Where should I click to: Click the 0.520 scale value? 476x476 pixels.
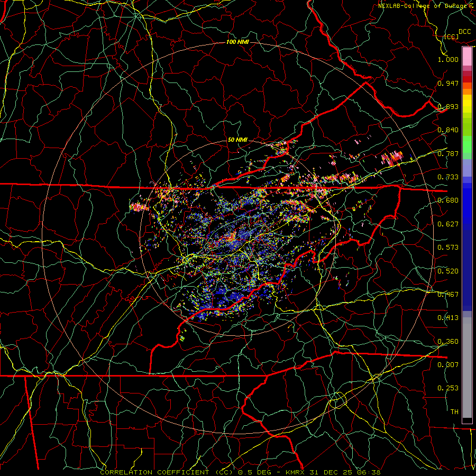pyautogui.click(x=448, y=271)
